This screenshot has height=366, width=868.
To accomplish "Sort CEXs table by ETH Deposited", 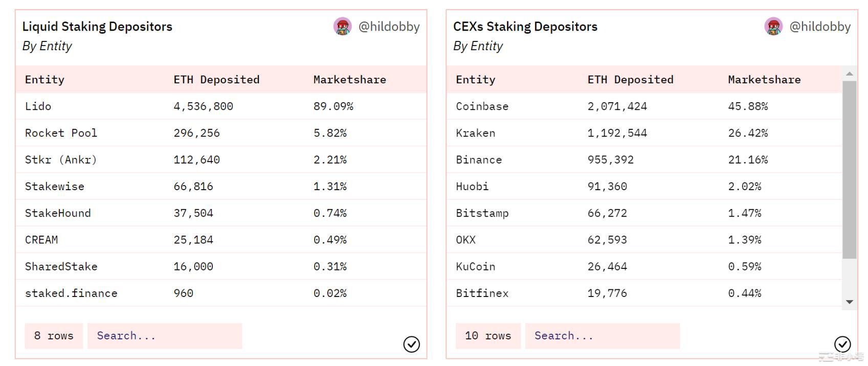I will (630, 80).
